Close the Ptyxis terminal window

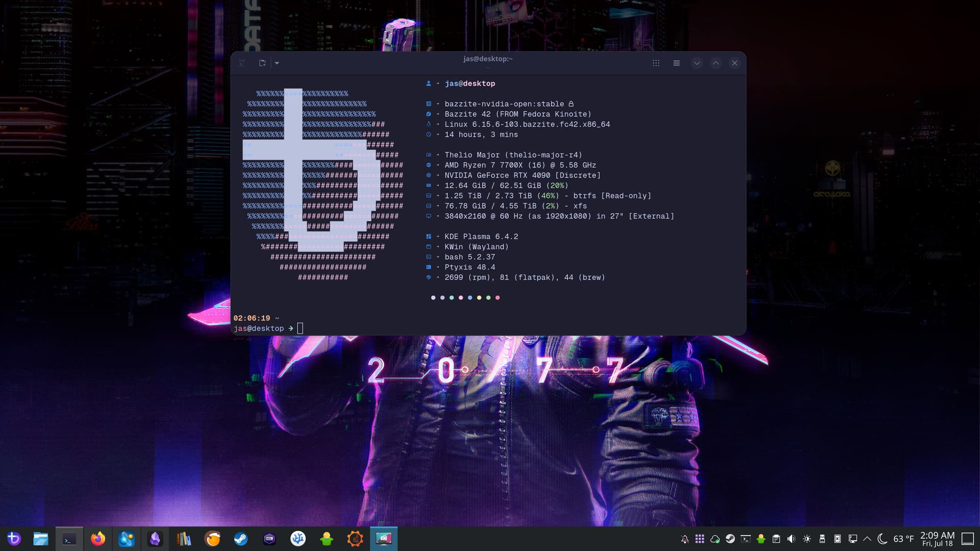point(734,63)
